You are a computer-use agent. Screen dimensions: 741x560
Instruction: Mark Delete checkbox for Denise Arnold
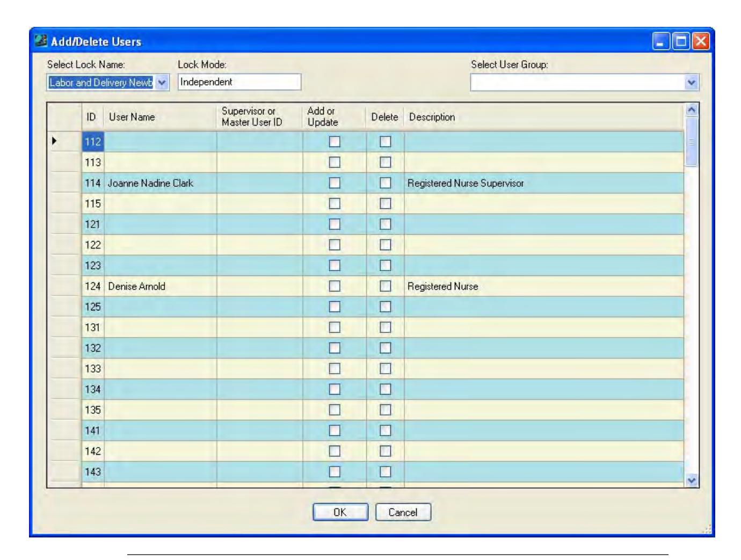click(x=385, y=286)
